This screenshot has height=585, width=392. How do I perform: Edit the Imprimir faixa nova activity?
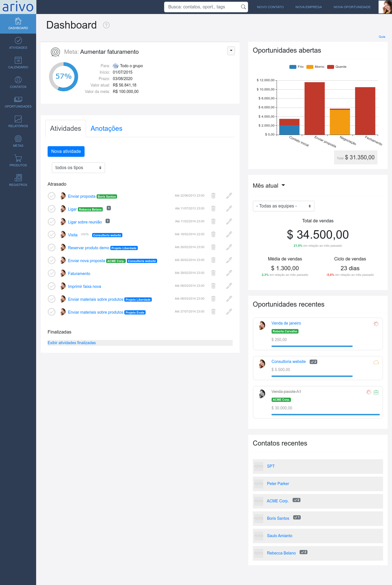coord(229,286)
